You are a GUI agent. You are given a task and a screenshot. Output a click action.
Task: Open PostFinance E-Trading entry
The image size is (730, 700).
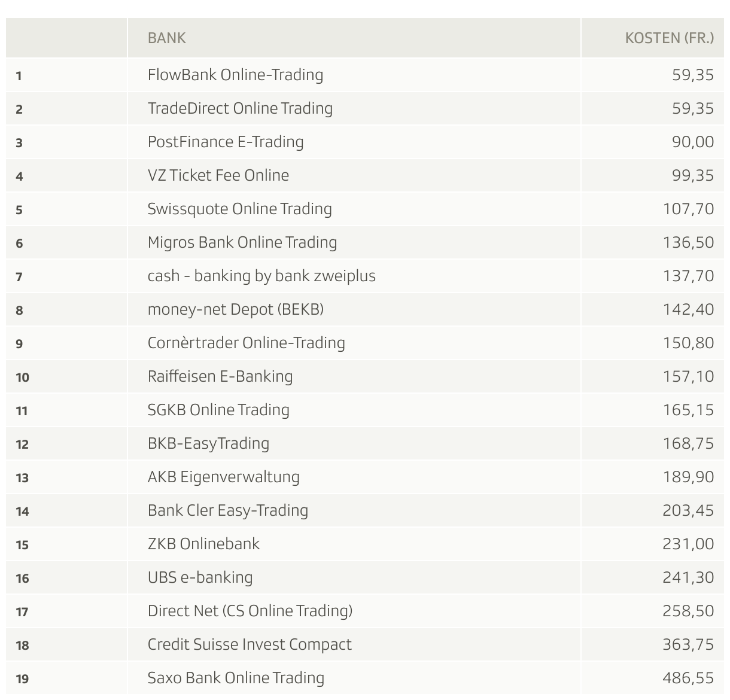point(226,142)
